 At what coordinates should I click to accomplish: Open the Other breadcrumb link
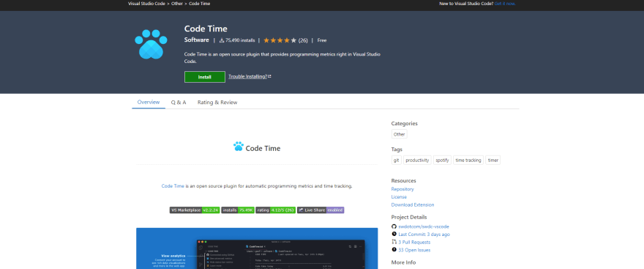(177, 4)
